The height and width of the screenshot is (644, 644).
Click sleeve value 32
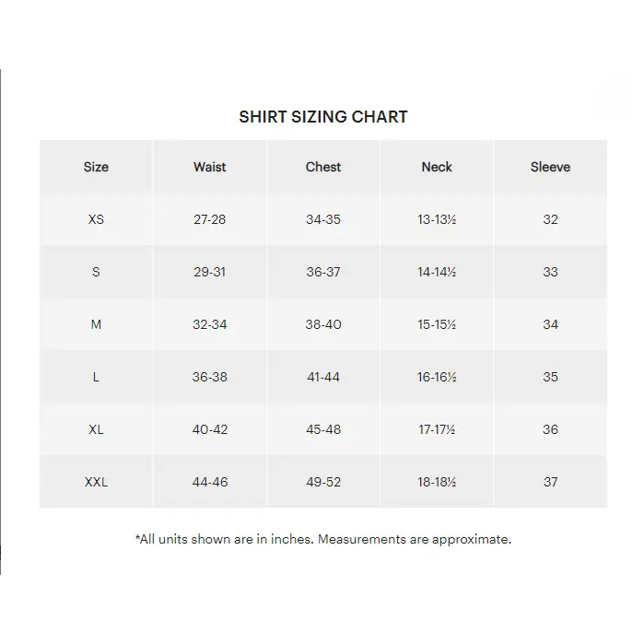pyautogui.click(x=550, y=219)
